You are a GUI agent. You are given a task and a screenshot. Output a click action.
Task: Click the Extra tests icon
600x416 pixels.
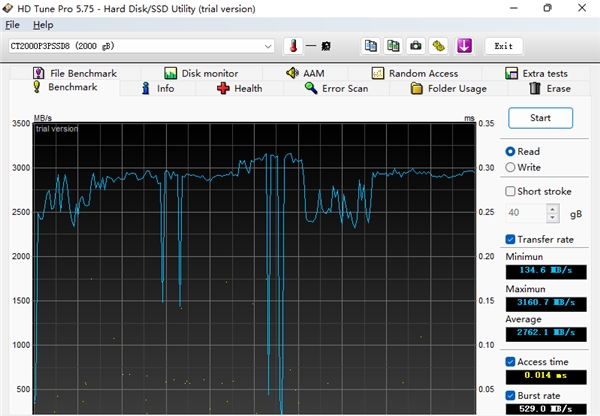[x=512, y=73]
